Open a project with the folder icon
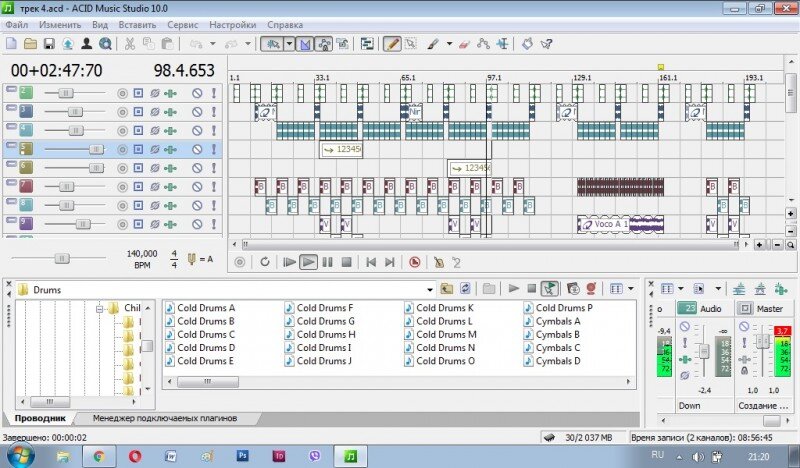Screen dimensions: 800x468 click(x=30, y=44)
